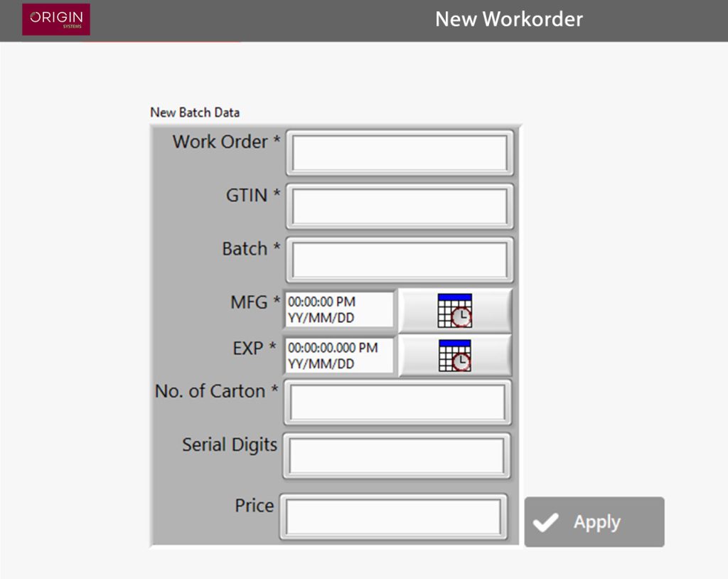Viewport: 728px width, 579px height.
Task: Click the EXP date and time field
Action: [340, 356]
